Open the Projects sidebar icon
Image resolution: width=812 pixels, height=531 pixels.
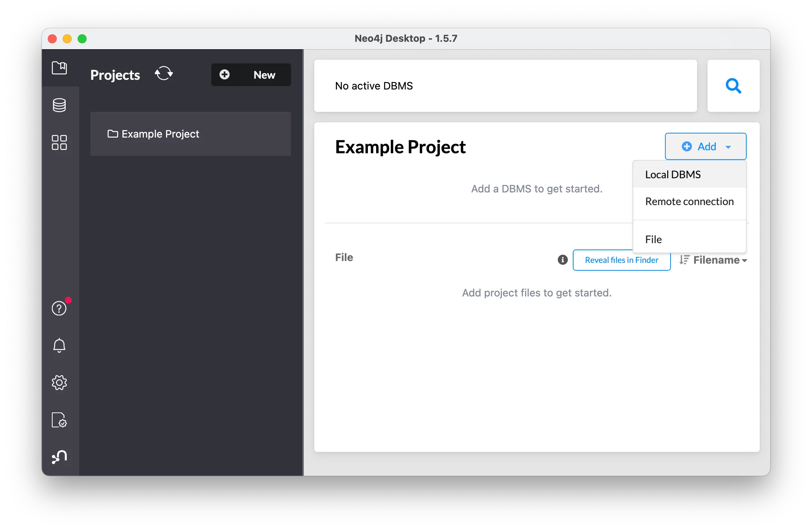tap(59, 68)
